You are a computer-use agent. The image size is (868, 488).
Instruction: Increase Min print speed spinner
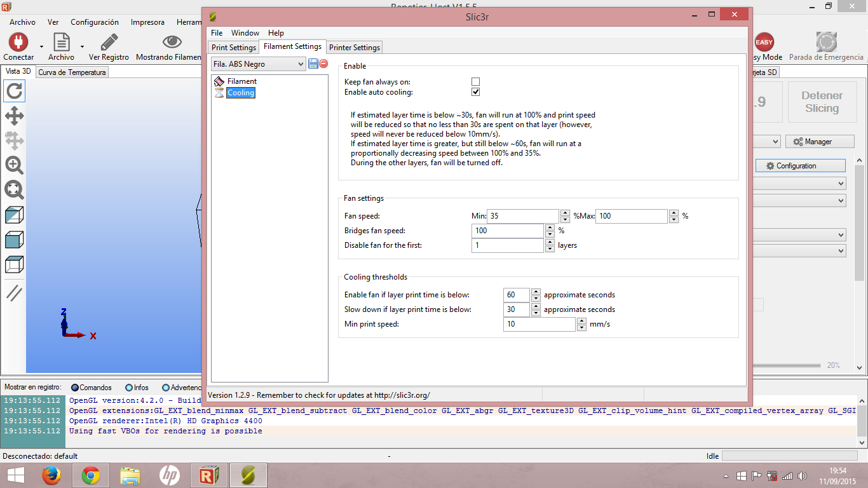pyautogui.click(x=581, y=322)
